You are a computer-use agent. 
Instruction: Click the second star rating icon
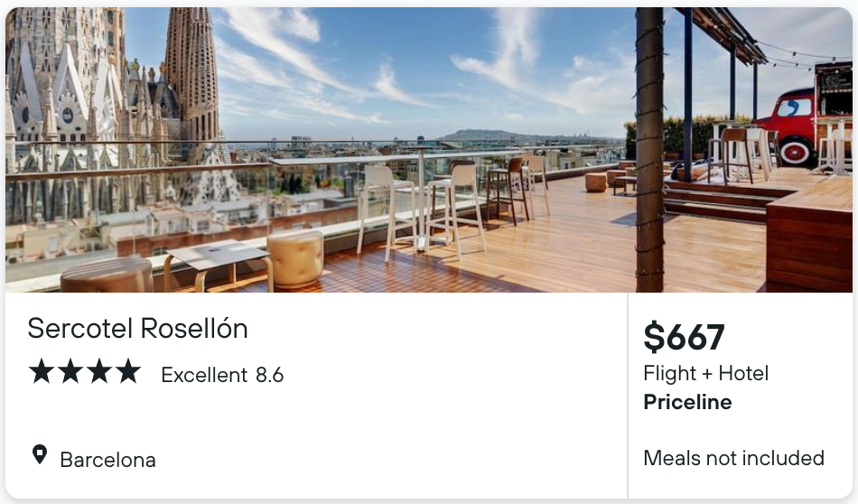click(70, 371)
